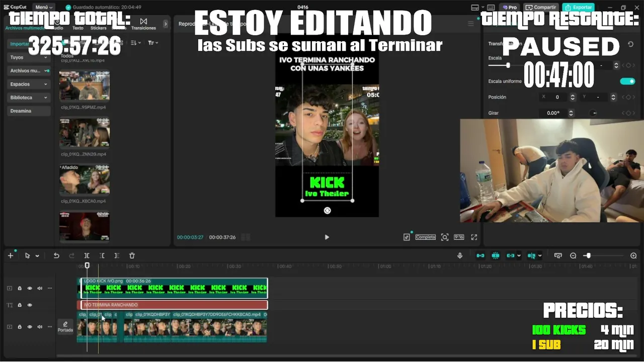
Task: Delete the selected clip with trash icon
Action: click(x=132, y=255)
